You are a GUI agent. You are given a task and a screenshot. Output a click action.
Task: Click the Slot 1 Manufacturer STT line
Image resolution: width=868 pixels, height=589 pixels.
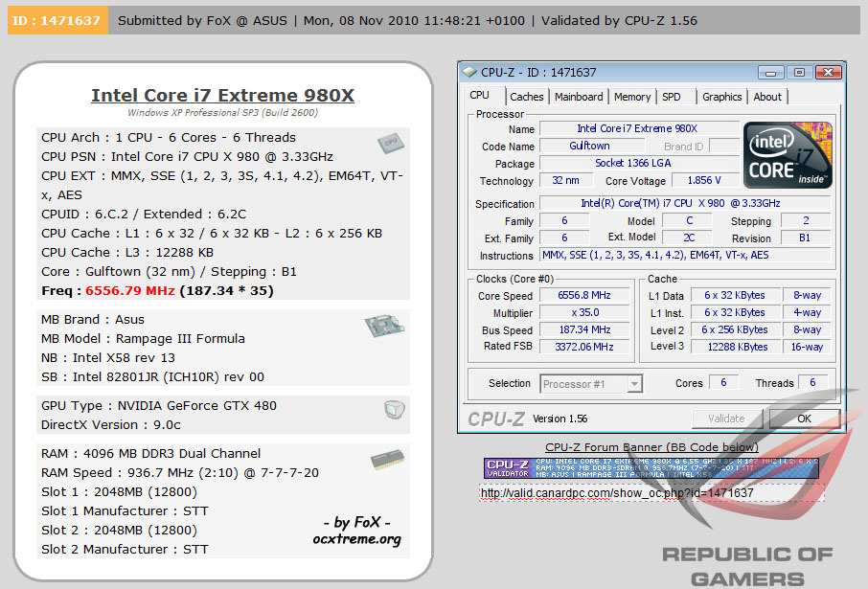click(x=125, y=511)
